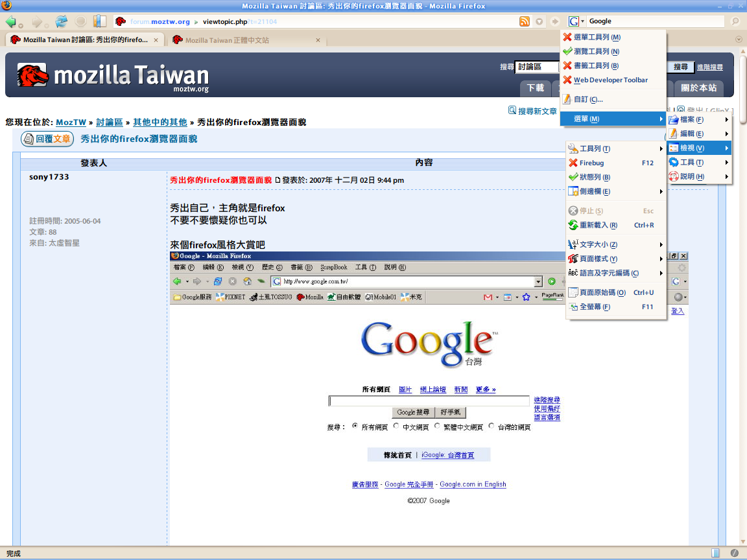
Task: Choose 全螢幕 (F) fullscreen menu item
Action: click(x=595, y=307)
